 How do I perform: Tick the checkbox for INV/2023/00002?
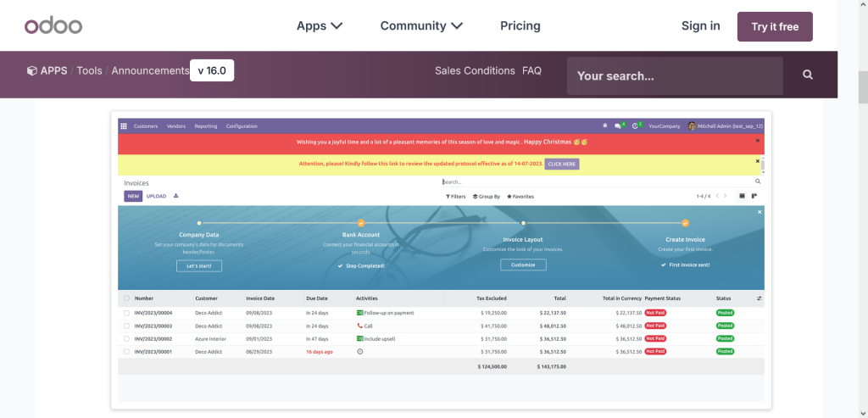pyautogui.click(x=127, y=338)
